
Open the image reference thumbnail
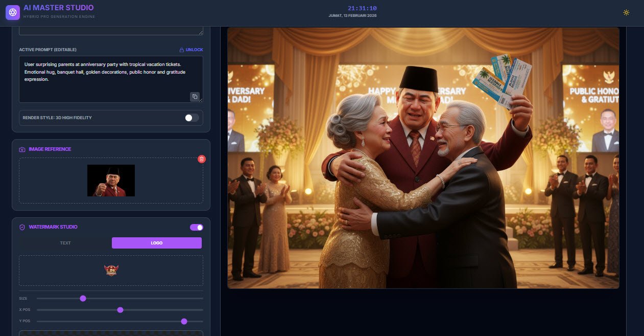111,181
